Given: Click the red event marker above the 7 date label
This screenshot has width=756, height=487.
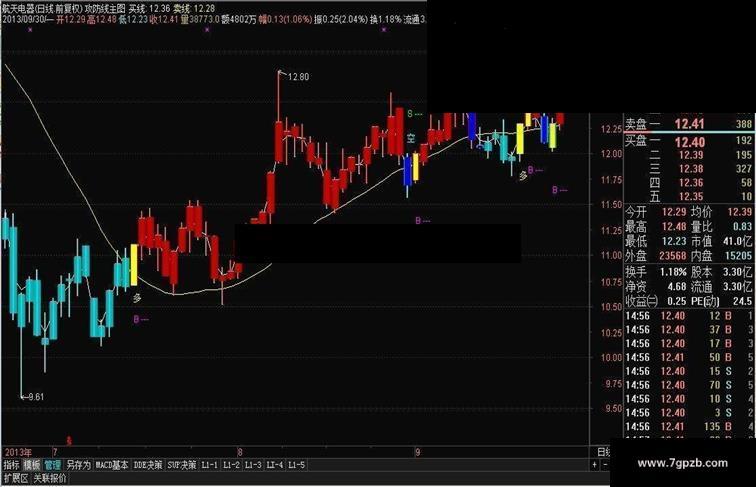Looking at the screenshot, I should pos(69,440).
